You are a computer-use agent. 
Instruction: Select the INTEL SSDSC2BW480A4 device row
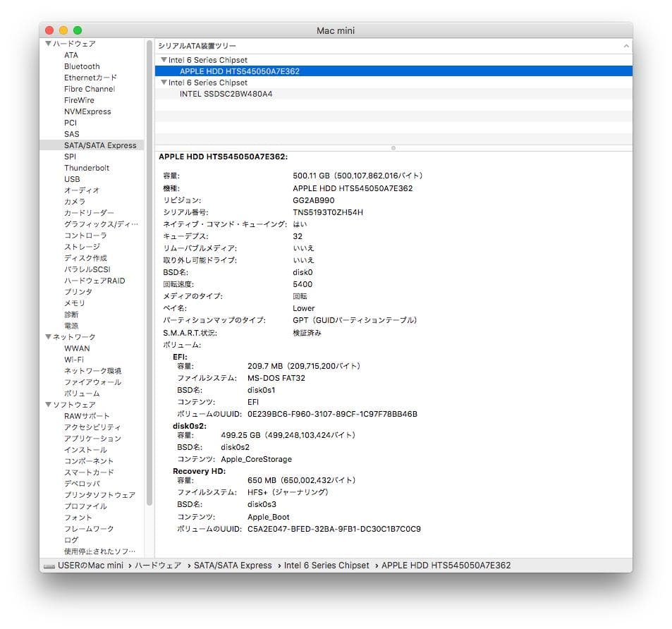click(393, 94)
